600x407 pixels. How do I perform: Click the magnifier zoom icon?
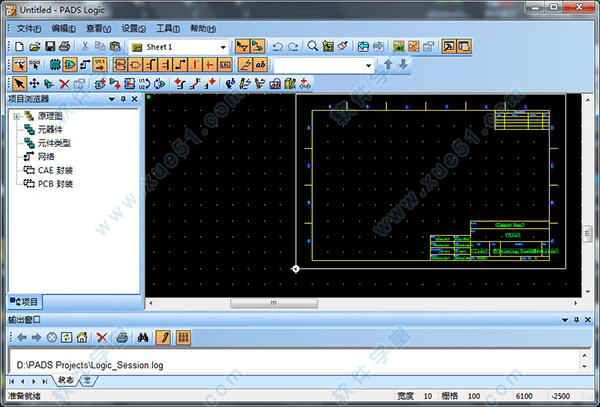click(313, 47)
